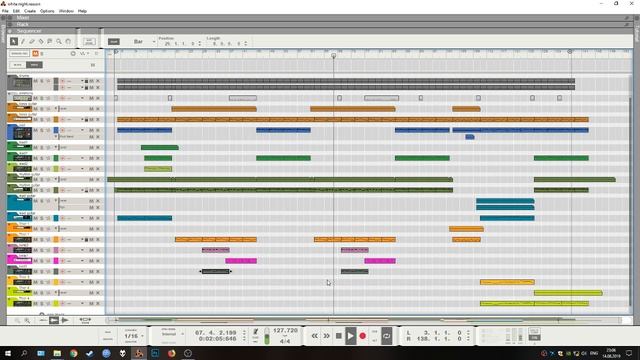Mute the dark gray drums track
The width and height of the screenshot is (640, 360).
36,81
